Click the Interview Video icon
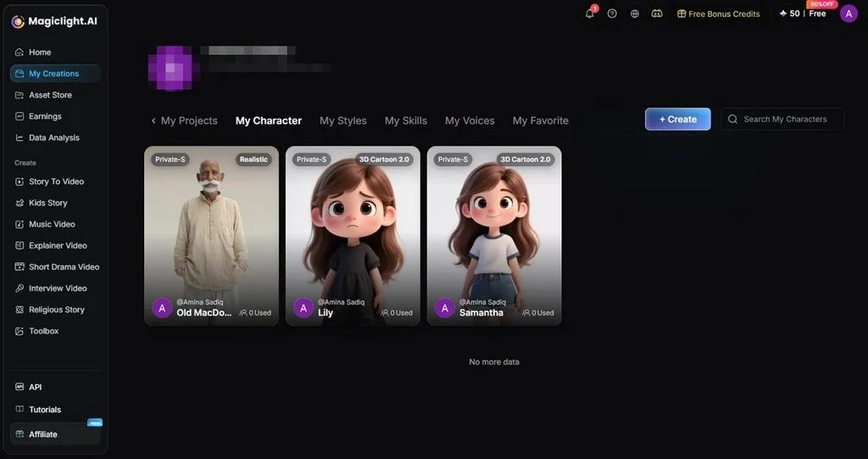868x459 pixels. tap(19, 288)
